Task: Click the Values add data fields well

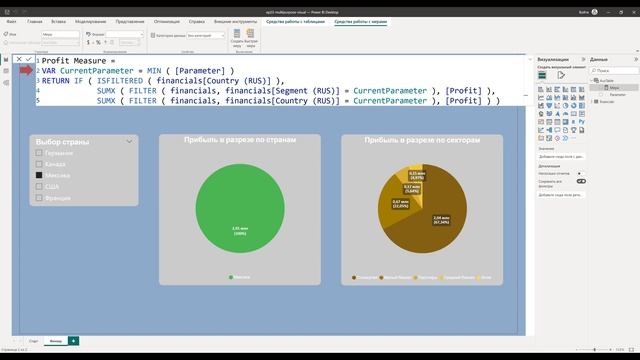Action: tap(561, 157)
